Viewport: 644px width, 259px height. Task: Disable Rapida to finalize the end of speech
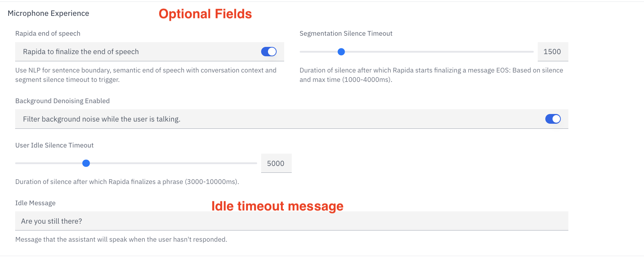click(x=269, y=52)
